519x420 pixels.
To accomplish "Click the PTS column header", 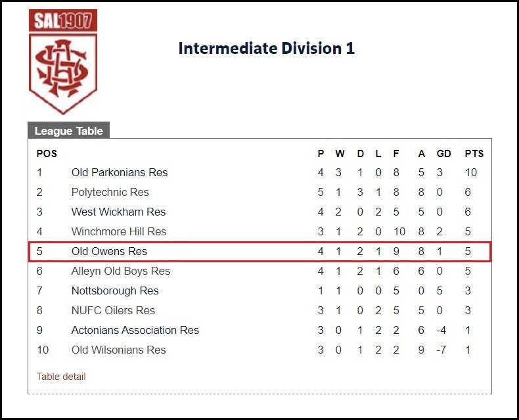I will click(474, 153).
